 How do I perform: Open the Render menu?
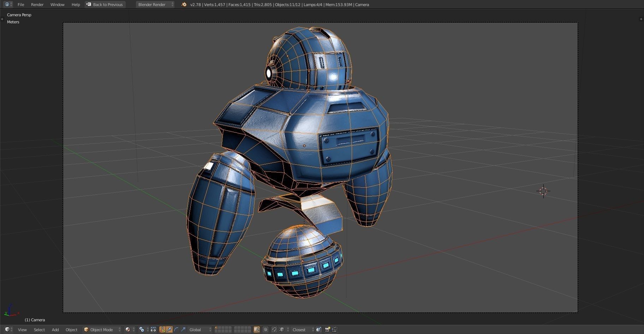(37, 5)
